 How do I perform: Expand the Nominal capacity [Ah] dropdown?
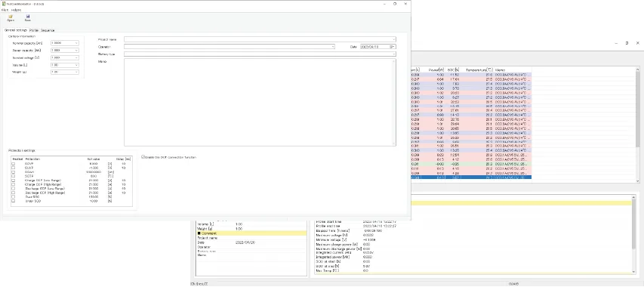(x=76, y=43)
